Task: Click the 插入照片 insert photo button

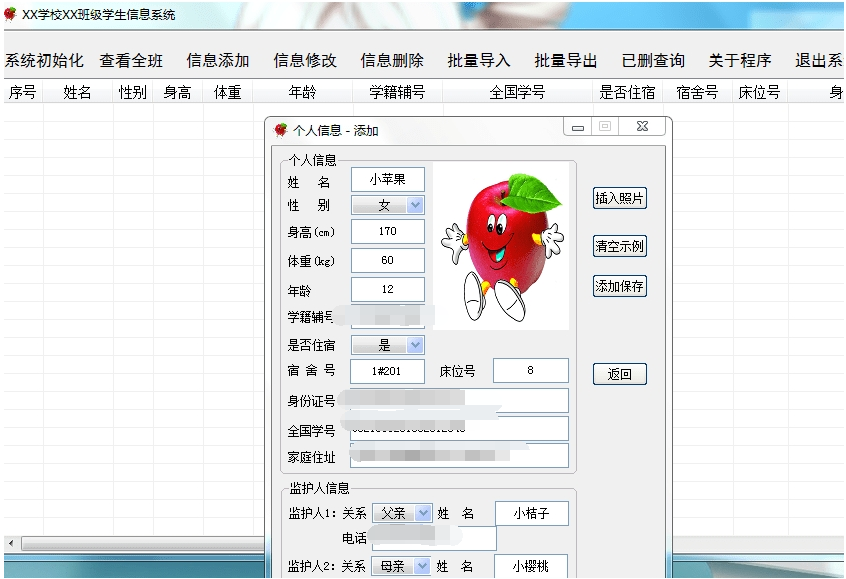Action: [621, 198]
